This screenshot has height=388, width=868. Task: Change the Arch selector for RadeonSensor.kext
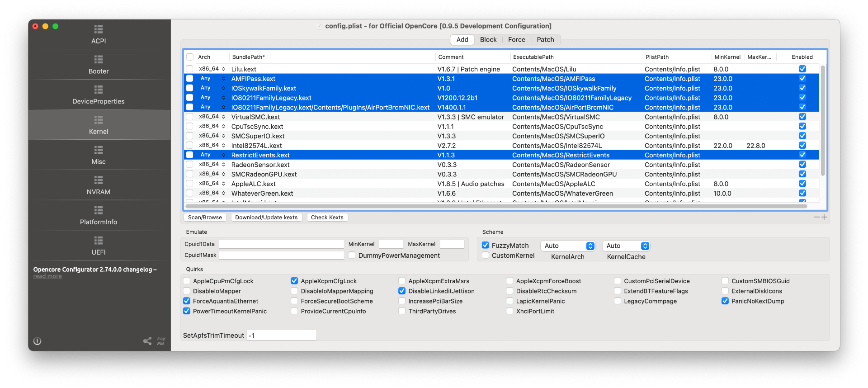tap(212, 164)
